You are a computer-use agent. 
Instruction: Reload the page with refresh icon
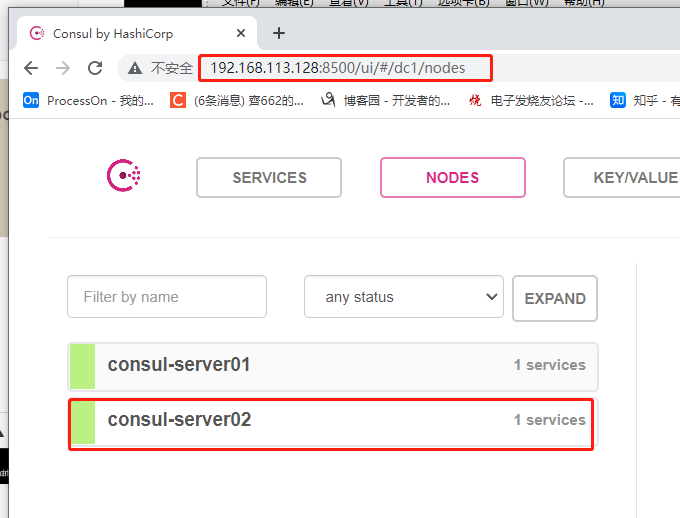point(95,68)
